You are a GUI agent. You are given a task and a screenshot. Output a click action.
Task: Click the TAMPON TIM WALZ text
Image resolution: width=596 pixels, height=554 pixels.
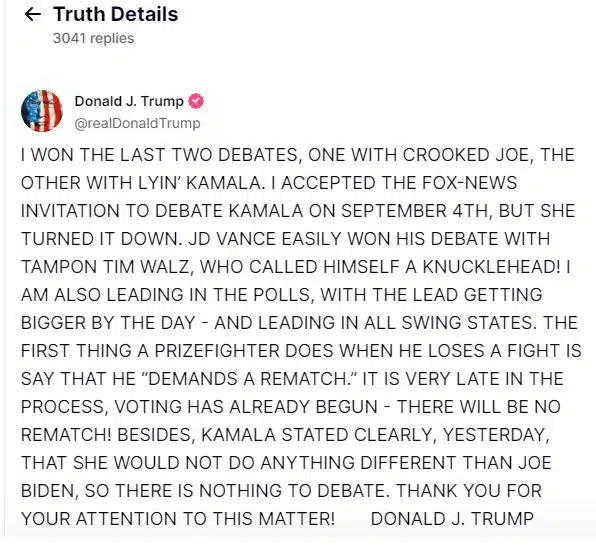click(x=105, y=267)
